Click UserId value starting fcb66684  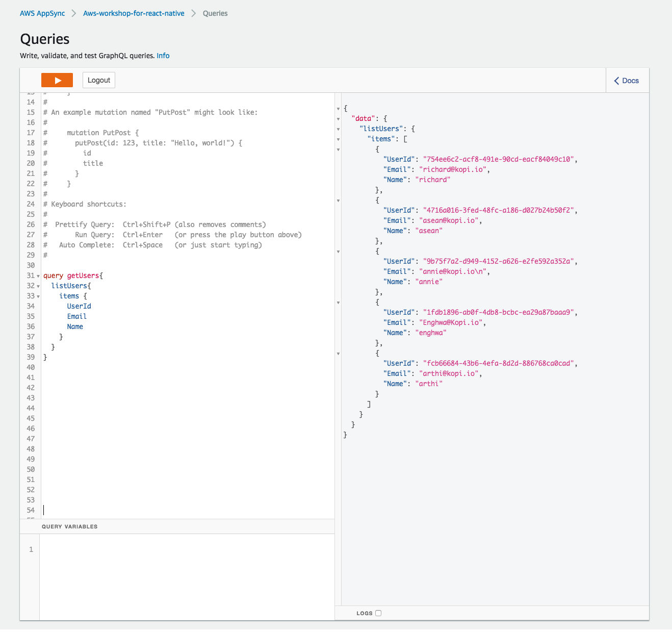point(498,363)
